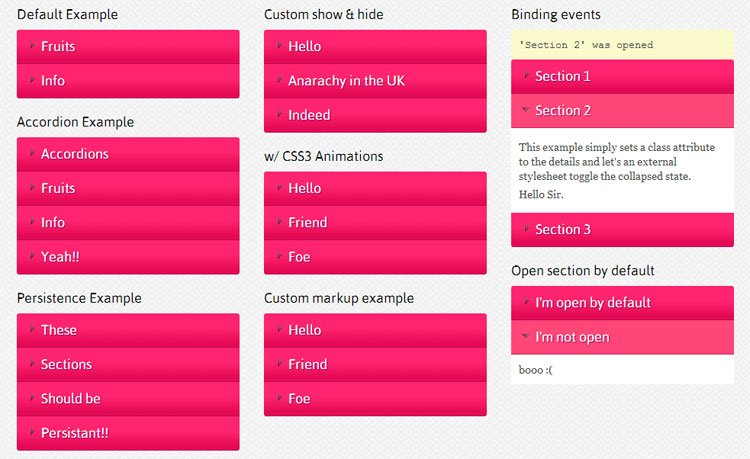Click the disclosure triangle next to Yeah!!

tap(32, 256)
